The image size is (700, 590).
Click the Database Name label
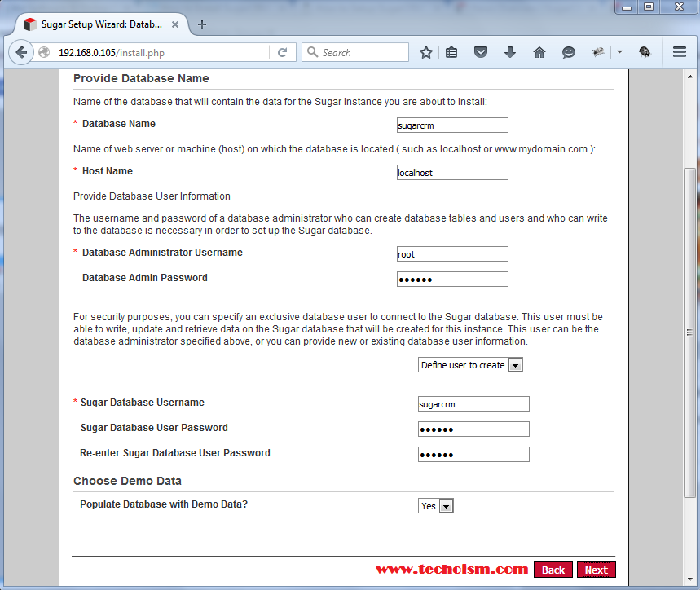click(x=119, y=124)
